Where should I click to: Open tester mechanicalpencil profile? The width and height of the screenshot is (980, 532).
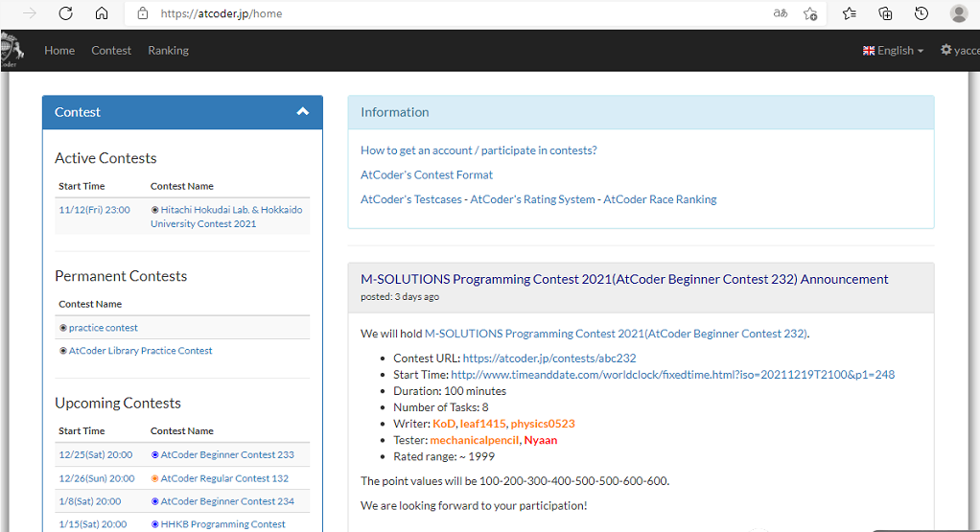point(475,440)
